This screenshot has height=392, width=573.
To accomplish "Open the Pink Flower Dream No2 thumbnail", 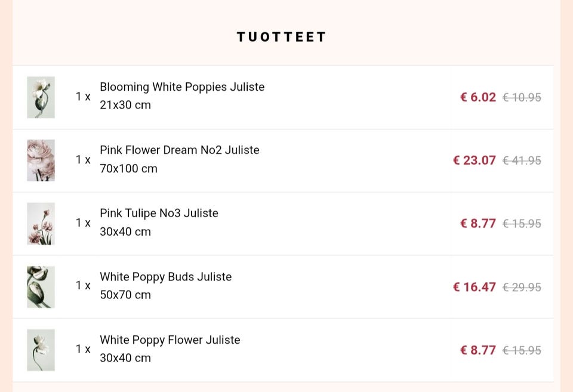I will tap(41, 160).
